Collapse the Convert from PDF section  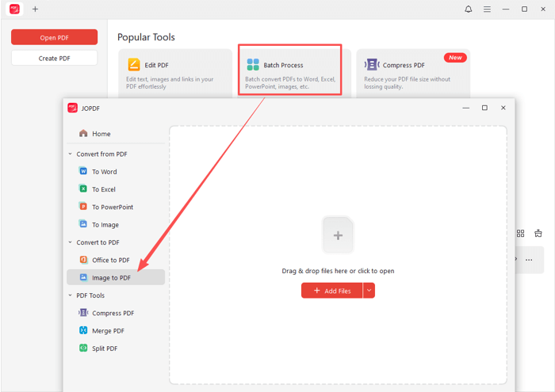pyautogui.click(x=71, y=154)
